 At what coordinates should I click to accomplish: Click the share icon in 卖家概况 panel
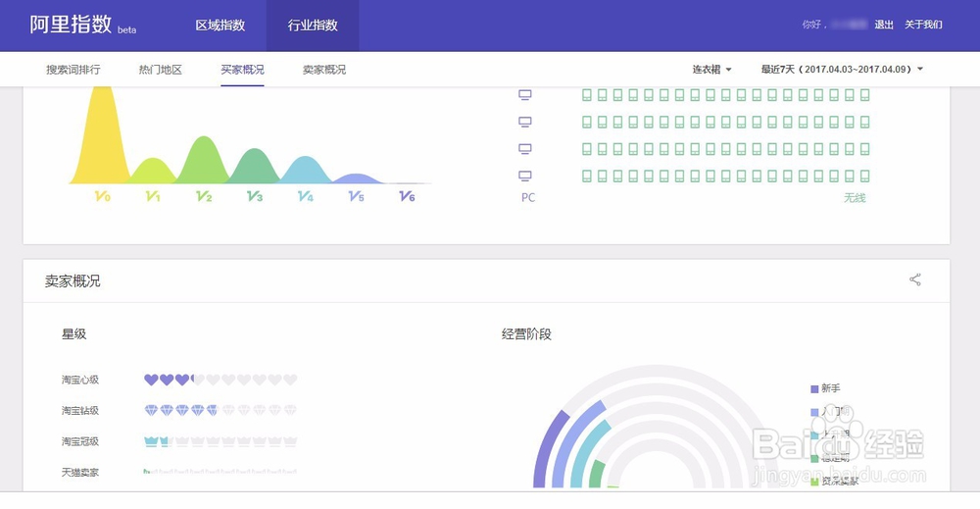(x=915, y=280)
